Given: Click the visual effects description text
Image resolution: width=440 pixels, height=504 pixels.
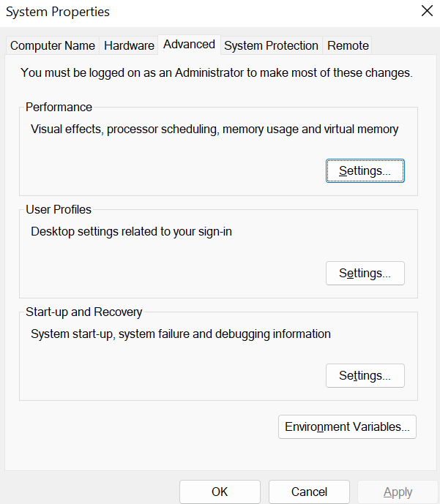Looking at the screenshot, I should (215, 129).
